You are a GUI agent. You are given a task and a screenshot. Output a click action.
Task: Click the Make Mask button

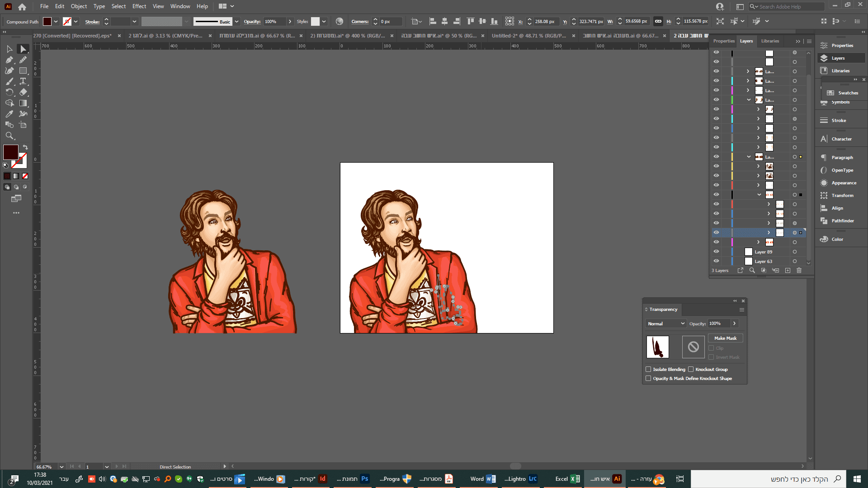(x=725, y=338)
